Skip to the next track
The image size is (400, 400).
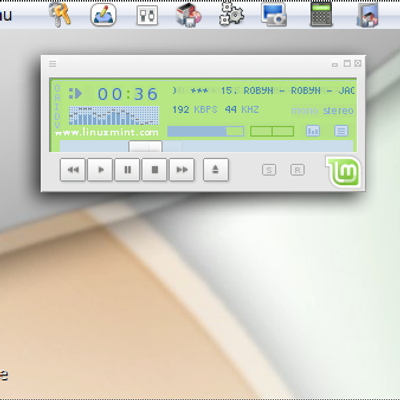[x=182, y=170]
